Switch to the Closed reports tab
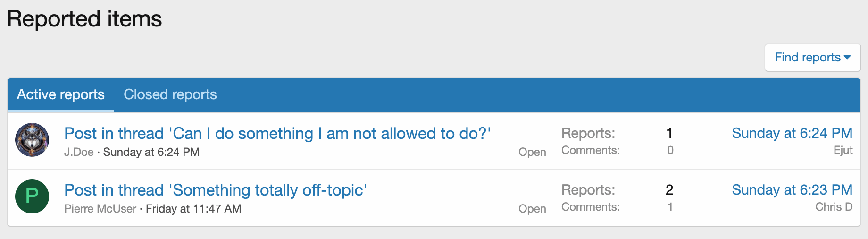Screen dimensions: 868x239 point(170,94)
